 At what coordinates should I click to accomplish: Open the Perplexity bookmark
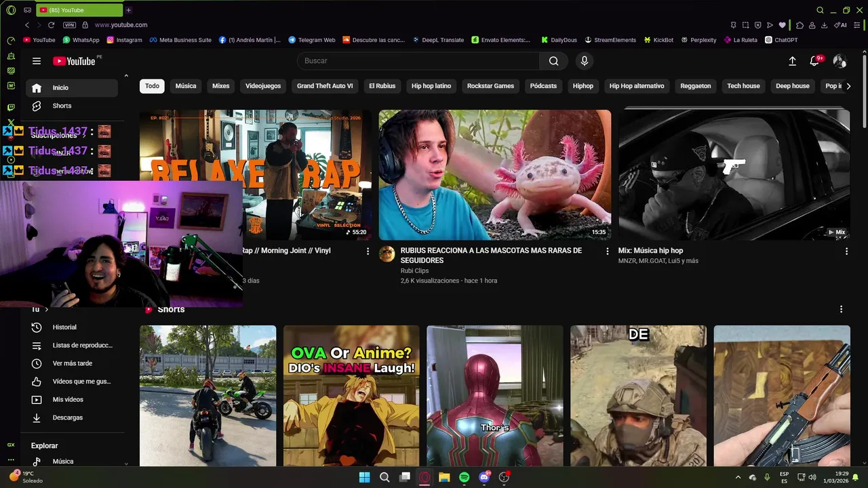click(698, 40)
